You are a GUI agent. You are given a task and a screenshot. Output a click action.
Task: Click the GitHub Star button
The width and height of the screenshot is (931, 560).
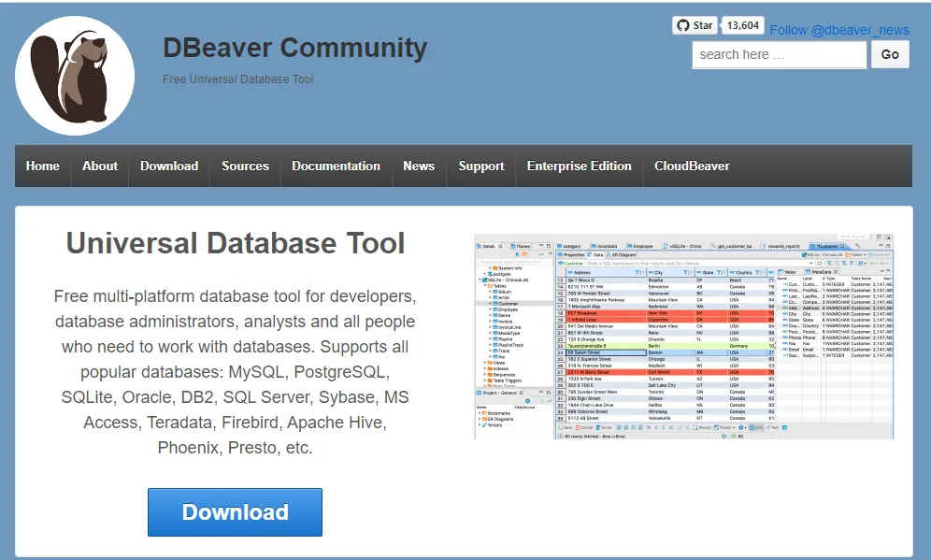point(695,25)
